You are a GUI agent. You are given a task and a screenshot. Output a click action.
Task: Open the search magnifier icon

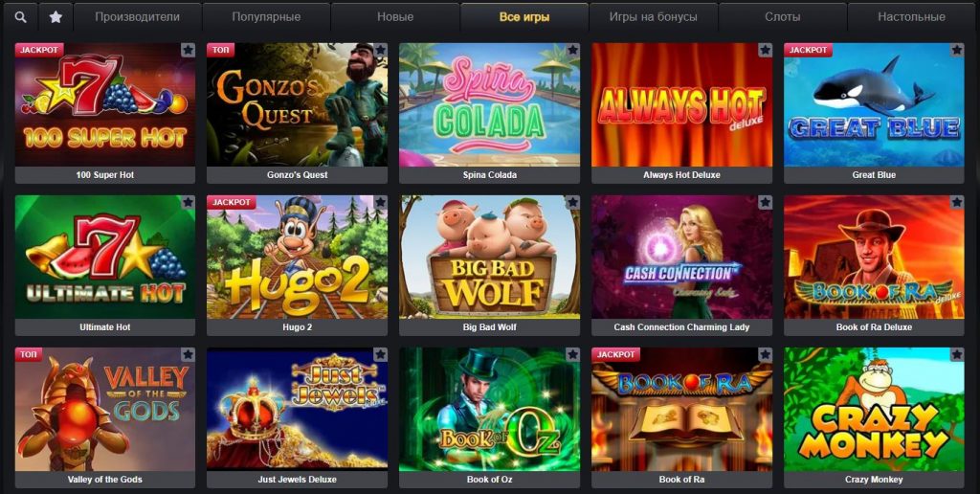[21, 17]
